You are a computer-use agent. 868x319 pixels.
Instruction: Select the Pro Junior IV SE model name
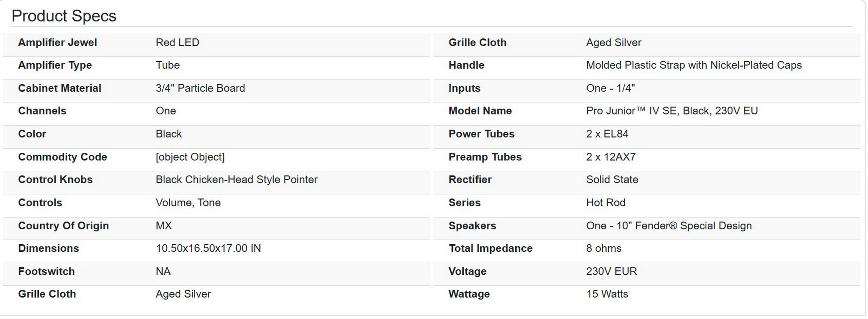(672, 111)
